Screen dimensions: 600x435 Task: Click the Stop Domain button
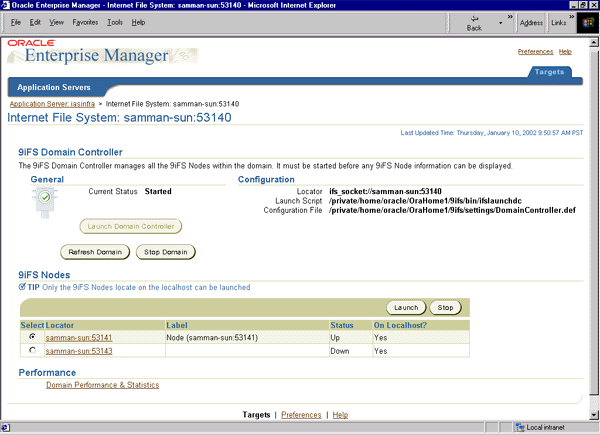[166, 252]
